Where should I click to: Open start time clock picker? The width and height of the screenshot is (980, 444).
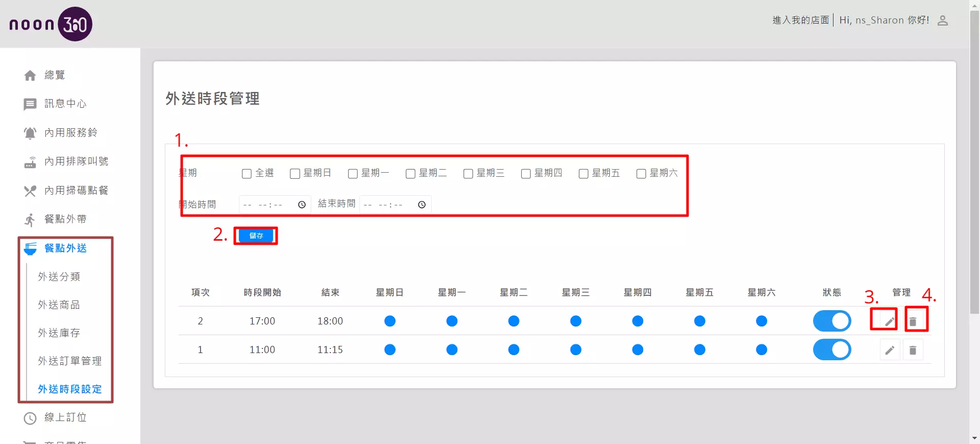(x=302, y=205)
